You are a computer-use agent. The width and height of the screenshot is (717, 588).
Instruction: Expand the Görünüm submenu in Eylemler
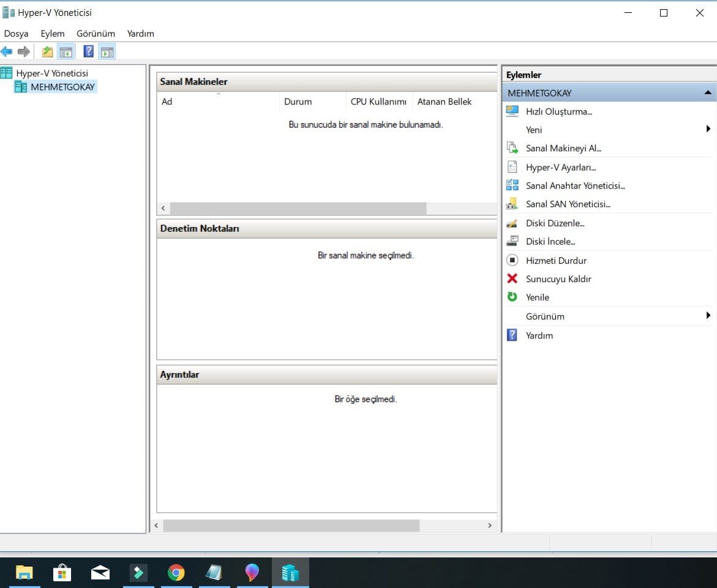click(708, 316)
